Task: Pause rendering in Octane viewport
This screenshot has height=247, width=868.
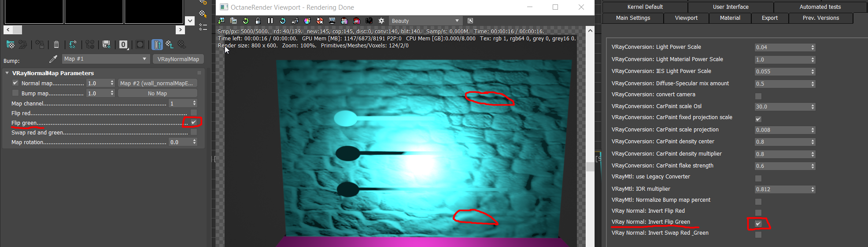Action: (x=270, y=21)
